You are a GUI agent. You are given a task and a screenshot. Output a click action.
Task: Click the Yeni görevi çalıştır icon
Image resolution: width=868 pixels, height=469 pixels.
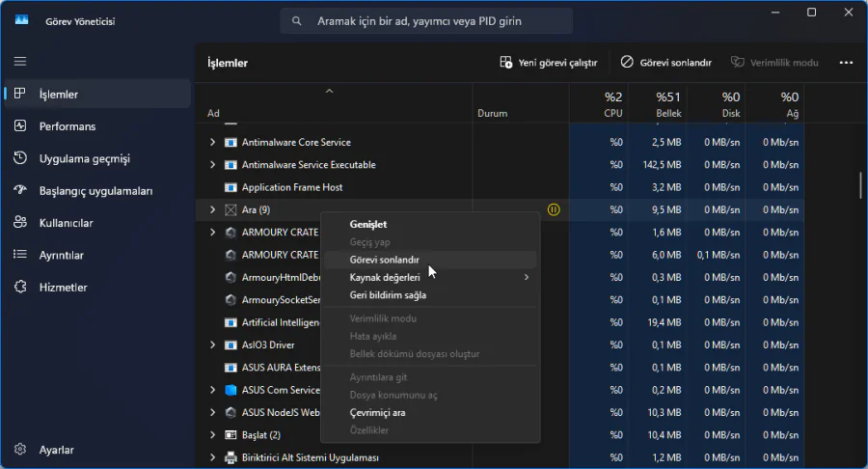coord(506,62)
